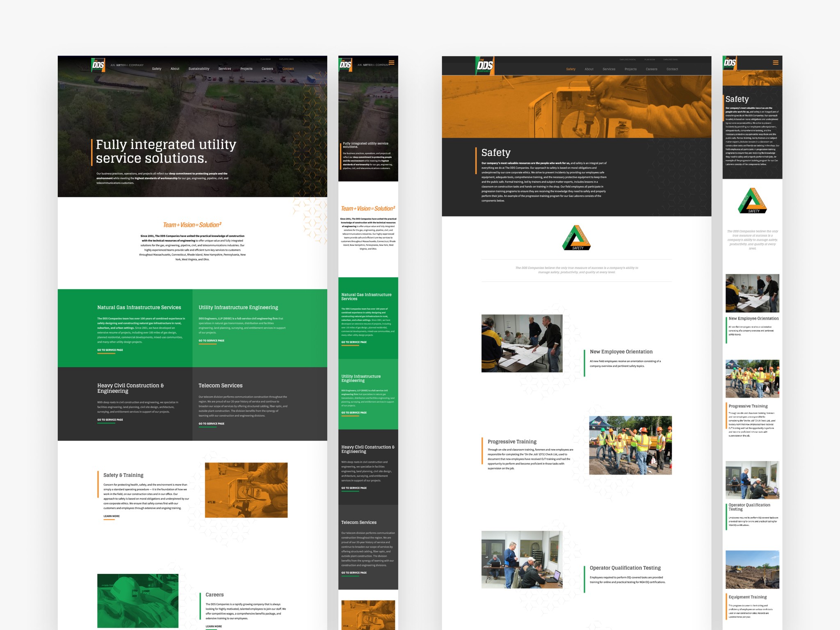Open the Progressive Training photo on the desktop Safety page
The width and height of the screenshot is (840, 630).
coord(630,445)
